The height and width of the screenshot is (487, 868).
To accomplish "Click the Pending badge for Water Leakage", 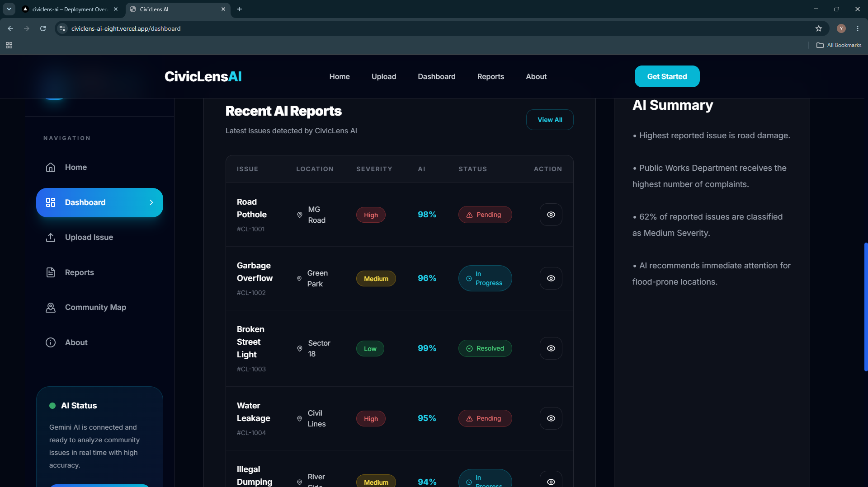I will click(485, 418).
